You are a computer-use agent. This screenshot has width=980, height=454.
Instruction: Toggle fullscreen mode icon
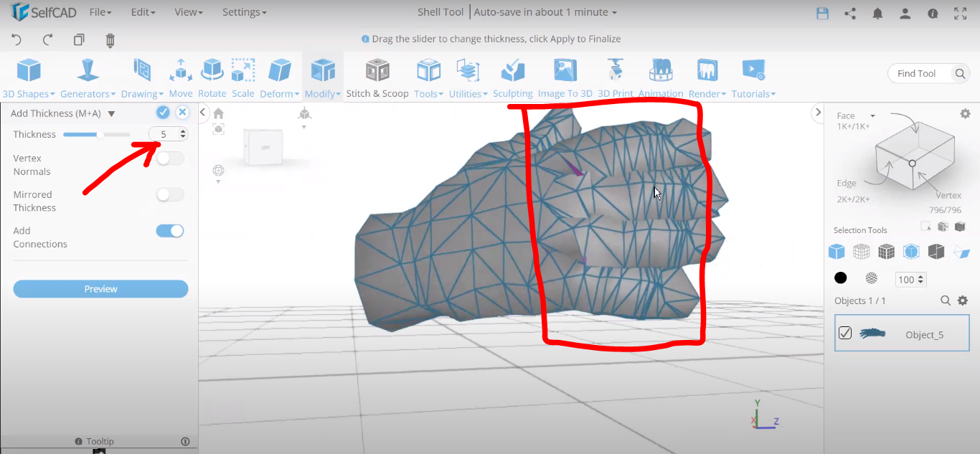[x=960, y=13]
